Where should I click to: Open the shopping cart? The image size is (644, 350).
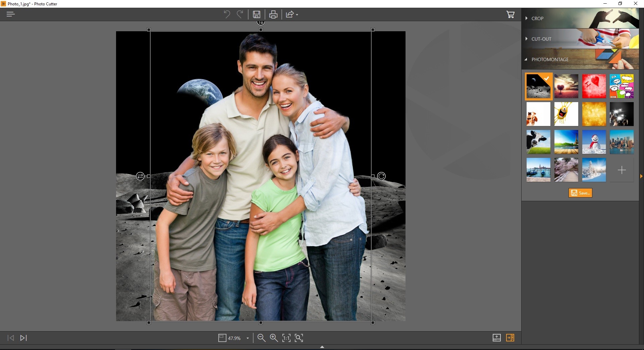510,14
